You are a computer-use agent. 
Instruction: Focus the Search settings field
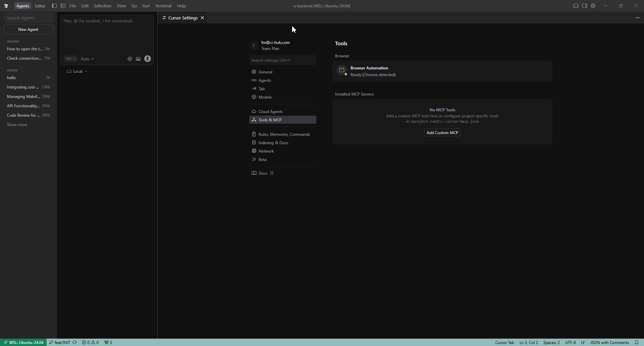tap(282, 60)
